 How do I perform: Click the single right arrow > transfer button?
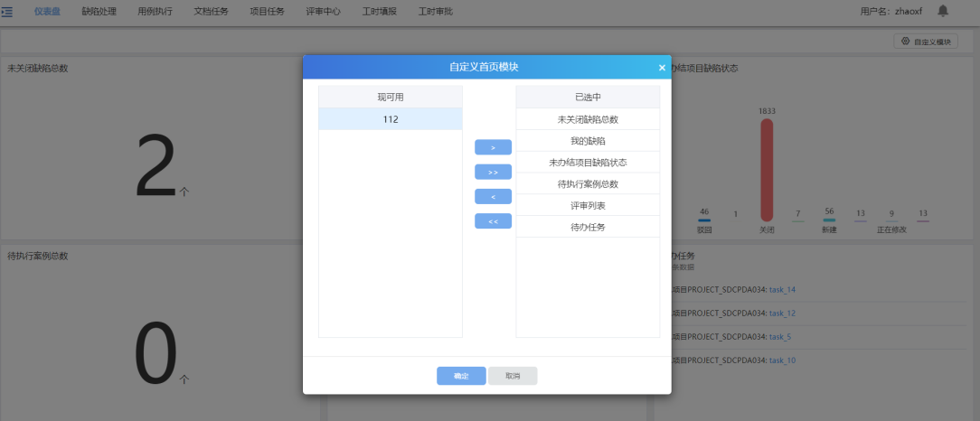(x=493, y=147)
